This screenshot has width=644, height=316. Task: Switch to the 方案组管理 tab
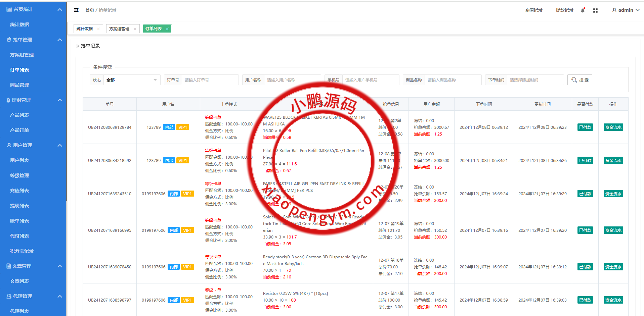(119, 29)
